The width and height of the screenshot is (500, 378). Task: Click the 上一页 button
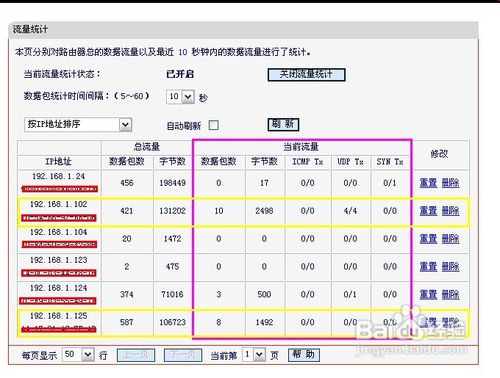136,355
